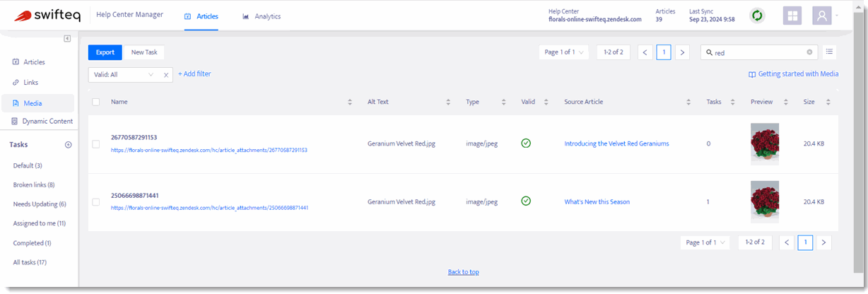Viewport: 868px width, 294px height.
Task: Sort by the Size column arrows
Action: point(828,102)
